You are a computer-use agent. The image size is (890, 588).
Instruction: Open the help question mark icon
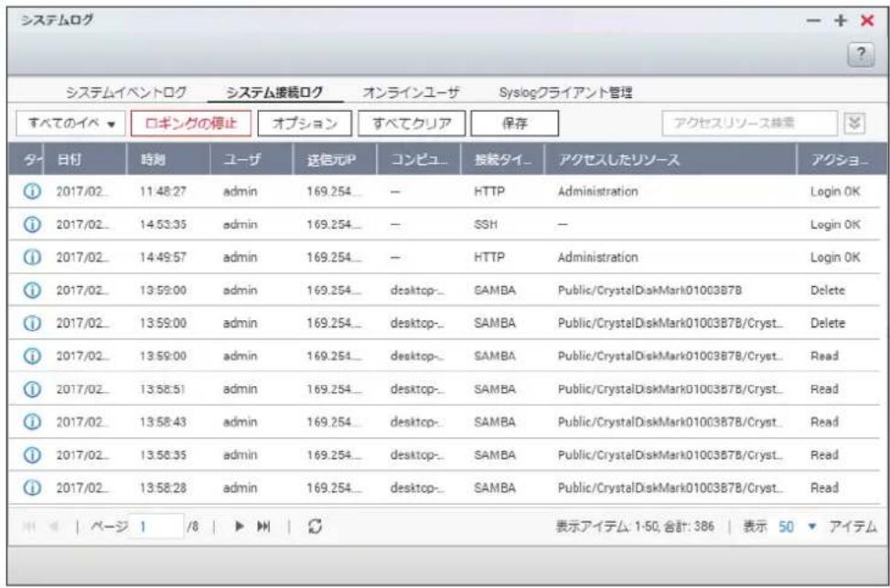(x=861, y=55)
